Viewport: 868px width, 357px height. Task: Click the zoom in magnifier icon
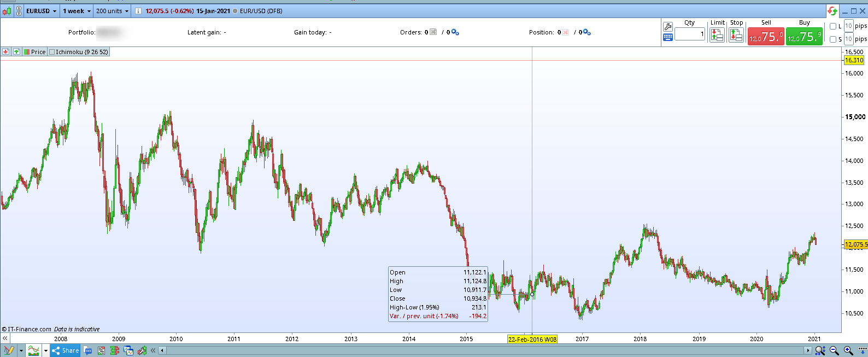click(848, 350)
